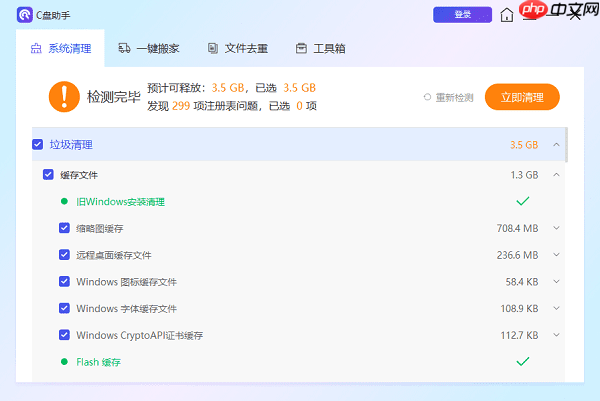Click the 缩略图缓存 label text
Image resolution: width=600 pixels, height=401 pixels.
click(99, 228)
